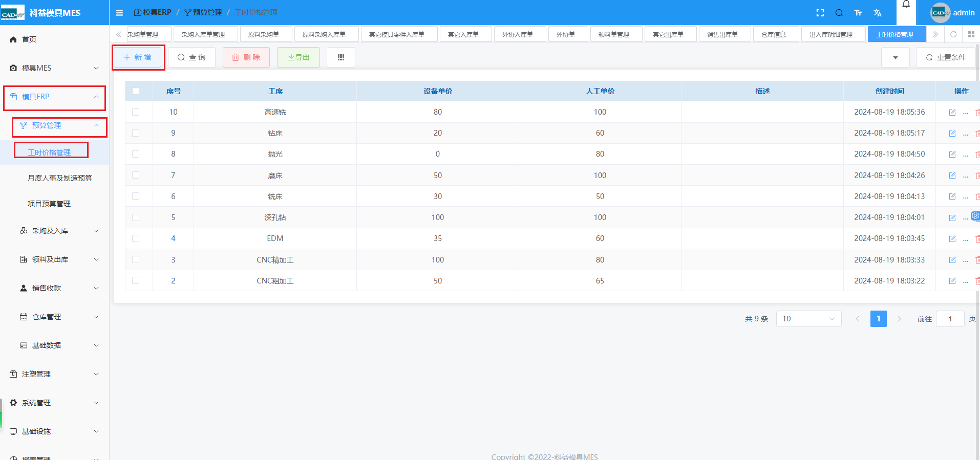The width and height of the screenshot is (980, 460).
Task: Open more actions for row CNC粗加工
Action: coord(966,281)
